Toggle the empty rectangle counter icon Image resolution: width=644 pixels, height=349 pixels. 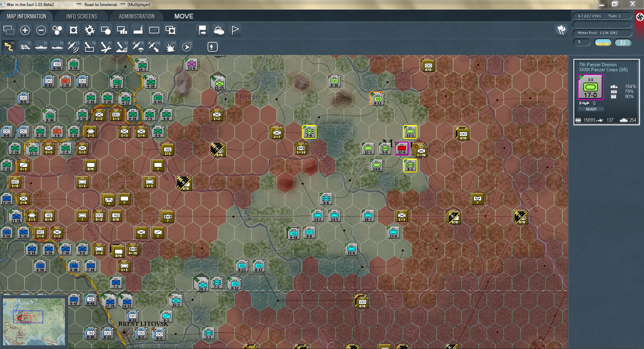[154, 30]
